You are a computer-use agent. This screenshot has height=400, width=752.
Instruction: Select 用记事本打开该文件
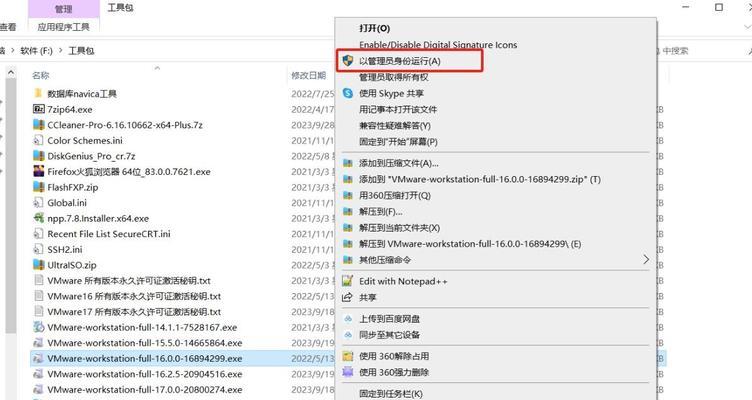[x=398, y=109]
